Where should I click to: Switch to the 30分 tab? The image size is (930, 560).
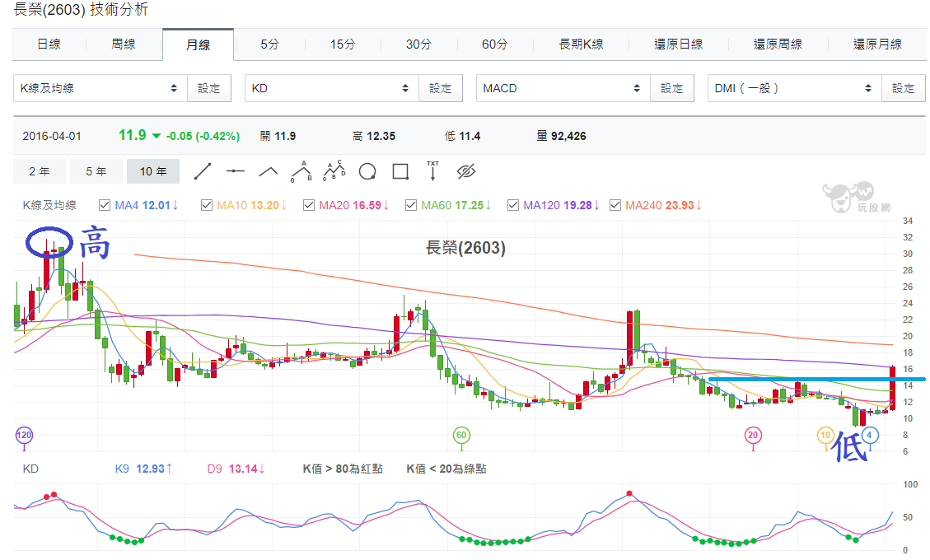point(418,44)
